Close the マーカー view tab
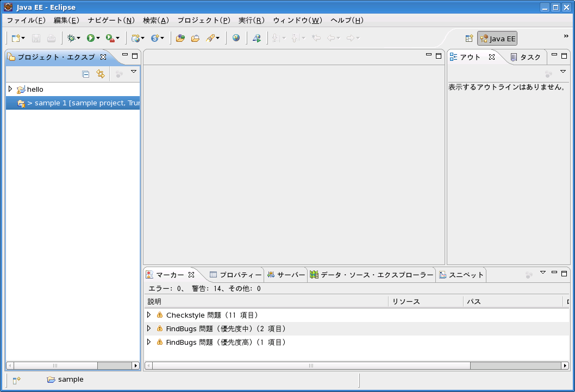The image size is (575, 392). (x=191, y=274)
